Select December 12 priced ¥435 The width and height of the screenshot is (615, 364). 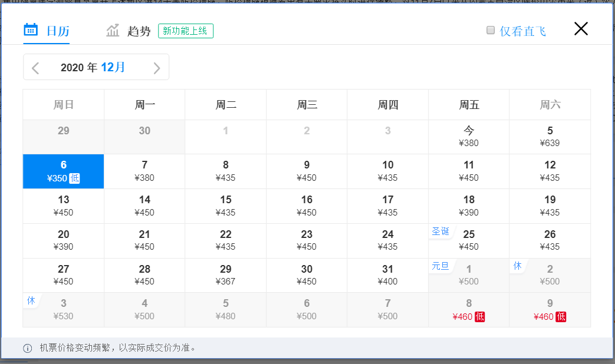(550, 171)
